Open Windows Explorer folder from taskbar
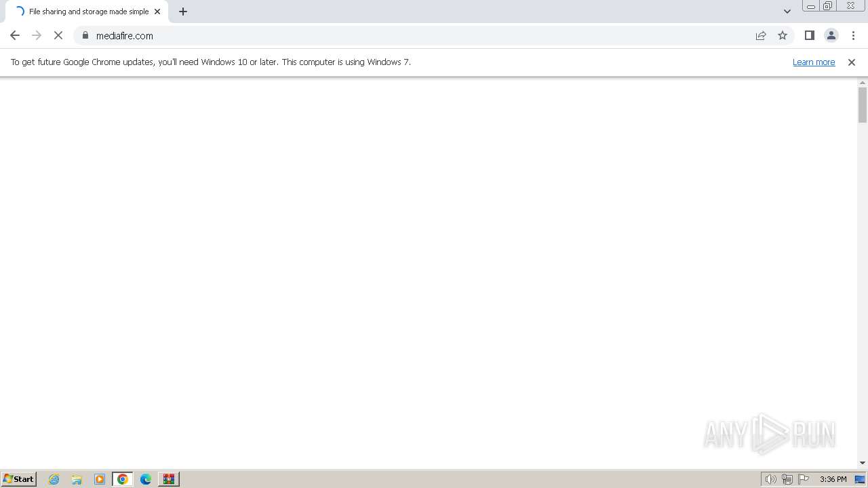 pyautogui.click(x=77, y=479)
